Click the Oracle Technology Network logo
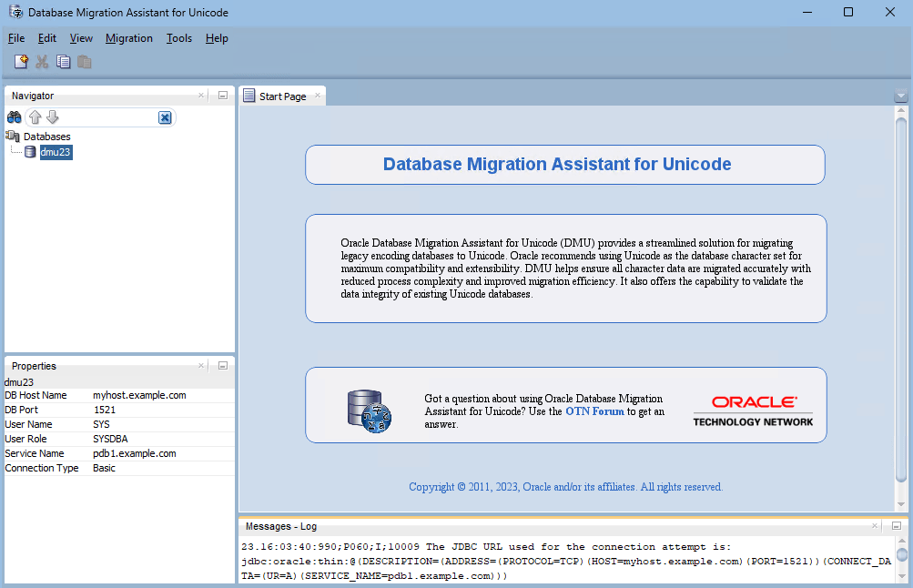The image size is (913, 588). click(x=753, y=411)
